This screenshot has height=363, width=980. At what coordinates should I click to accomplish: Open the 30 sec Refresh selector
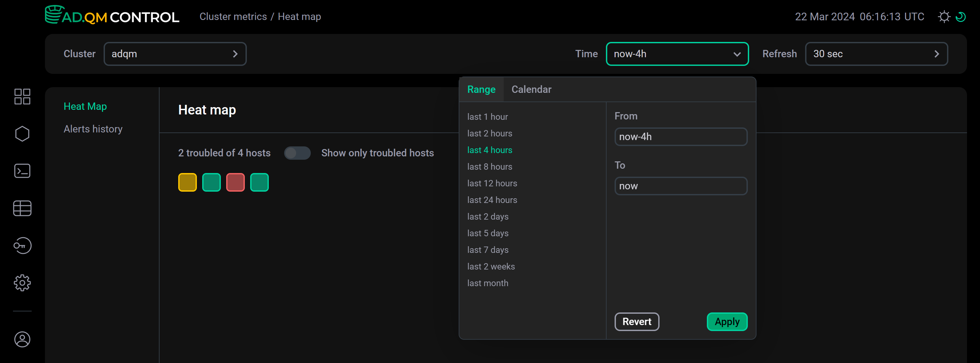tap(876, 54)
